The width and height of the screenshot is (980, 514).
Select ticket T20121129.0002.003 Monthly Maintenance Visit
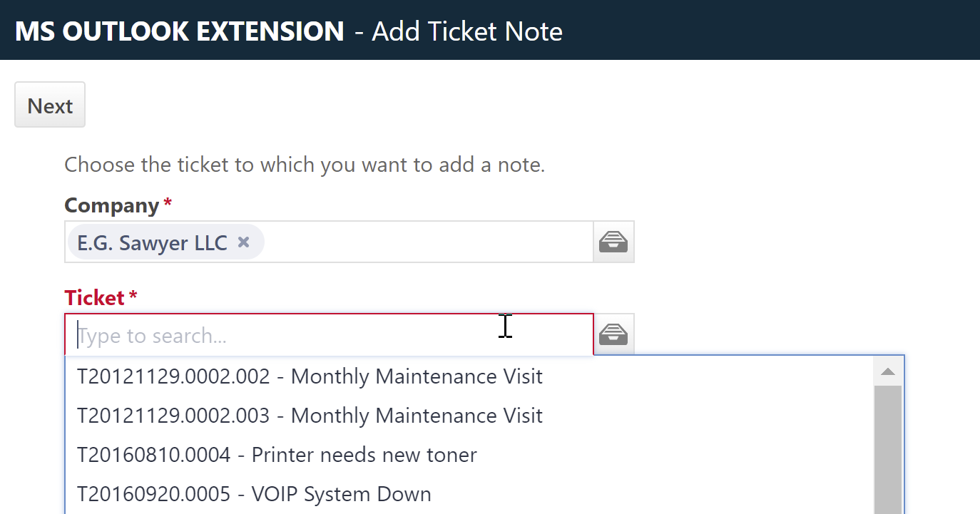[x=469, y=415]
